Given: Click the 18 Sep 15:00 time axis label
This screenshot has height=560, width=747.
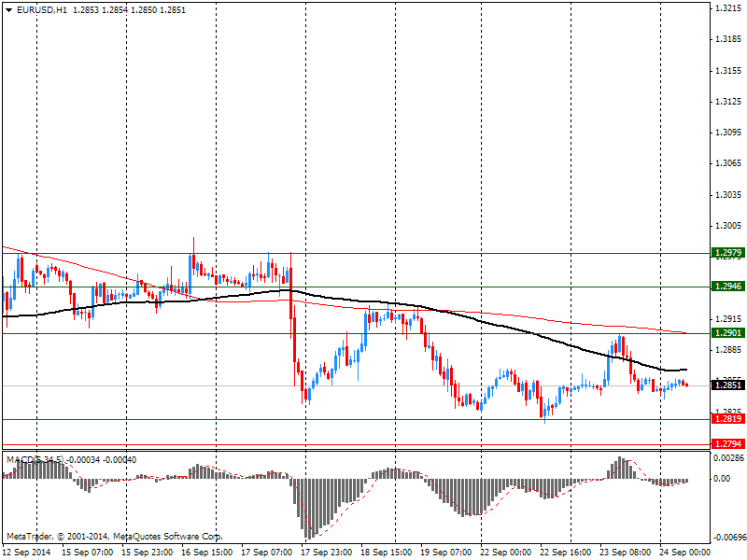Looking at the screenshot, I should pos(387,553).
